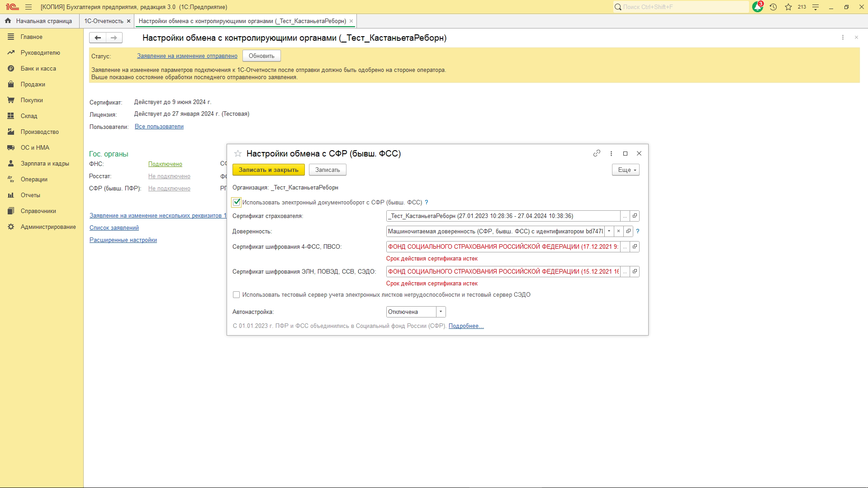
Task: Expand the Доверенность dropdown list
Action: point(609,231)
